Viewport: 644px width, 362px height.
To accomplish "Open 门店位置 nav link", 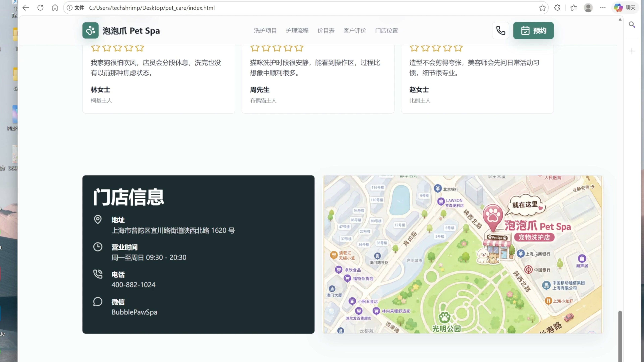I will (x=386, y=31).
